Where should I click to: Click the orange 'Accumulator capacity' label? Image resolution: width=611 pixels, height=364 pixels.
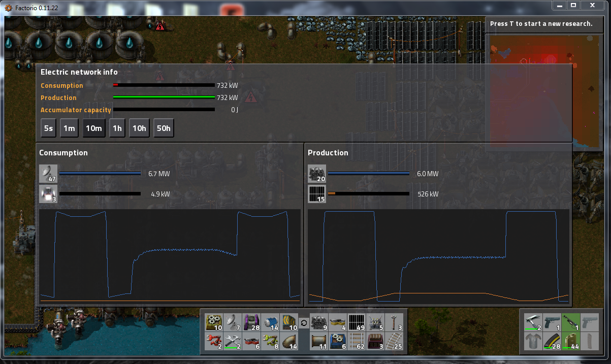click(76, 110)
